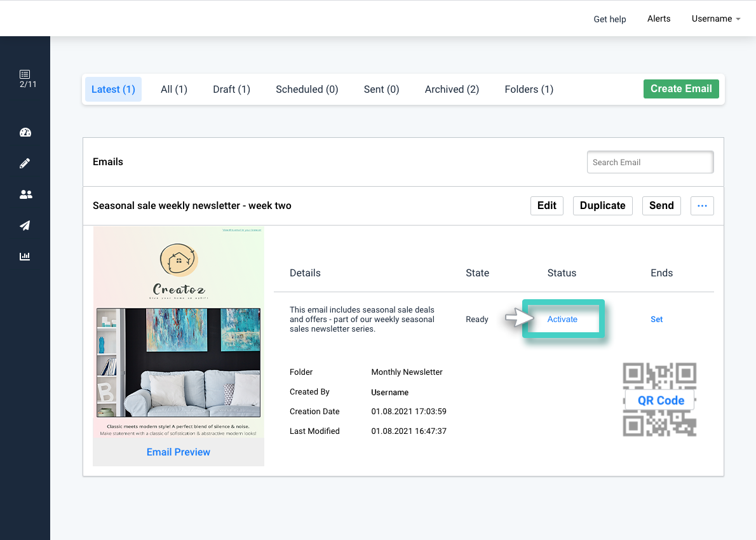Select the Last Modified label
Screen dimensions: 756x540
point(314,431)
